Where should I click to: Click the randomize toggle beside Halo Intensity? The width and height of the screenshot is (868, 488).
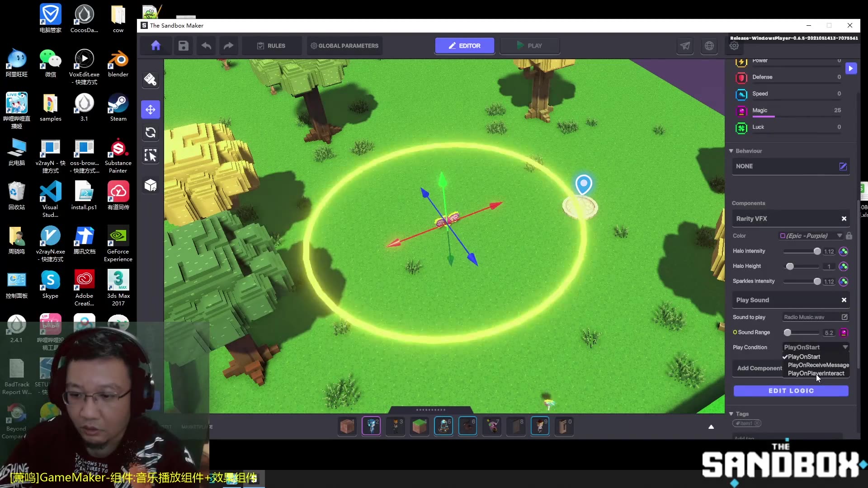pyautogui.click(x=844, y=251)
